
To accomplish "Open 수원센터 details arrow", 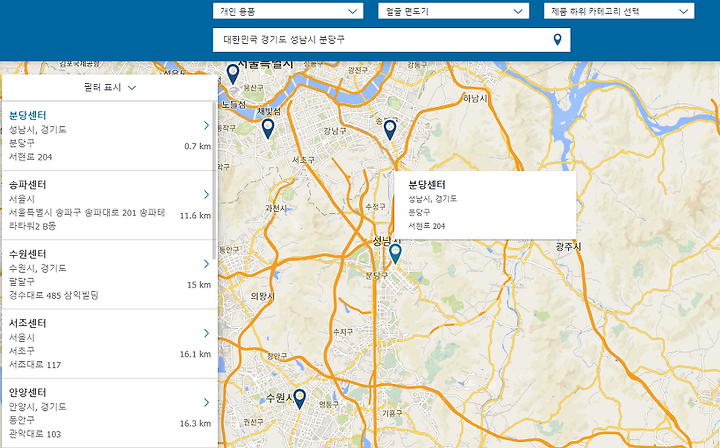I will 206,264.
